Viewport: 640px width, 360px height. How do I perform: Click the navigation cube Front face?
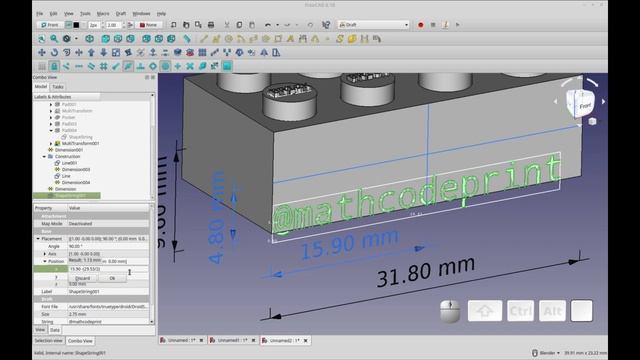click(x=584, y=106)
